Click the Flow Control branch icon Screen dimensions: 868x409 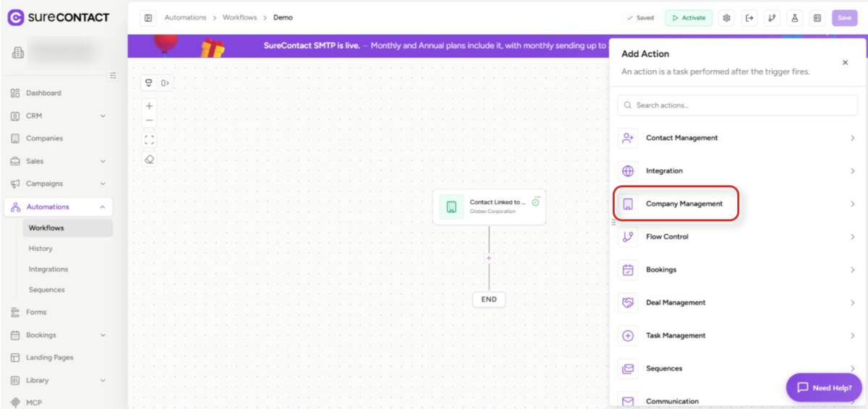pyautogui.click(x=628, y=237)
